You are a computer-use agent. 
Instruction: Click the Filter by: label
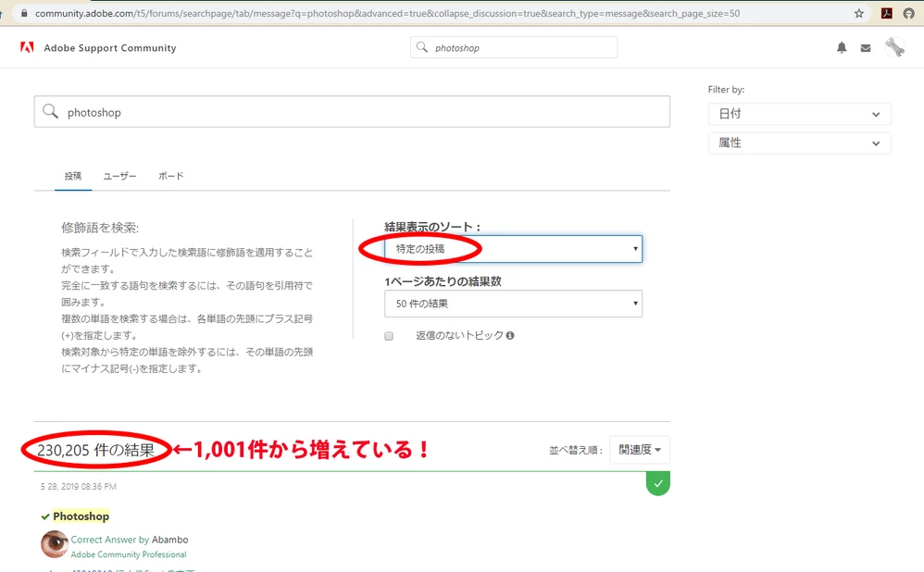pos(726,90)
